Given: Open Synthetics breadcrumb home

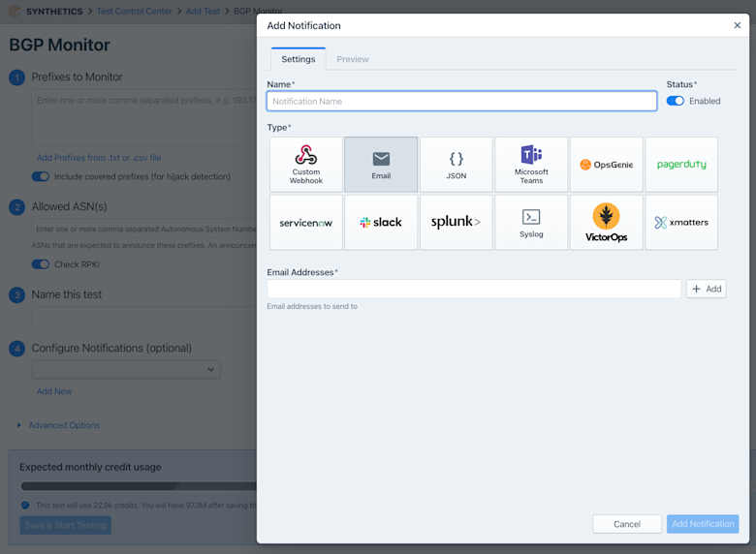Looking at the screenshot, I should coord(54,11).
